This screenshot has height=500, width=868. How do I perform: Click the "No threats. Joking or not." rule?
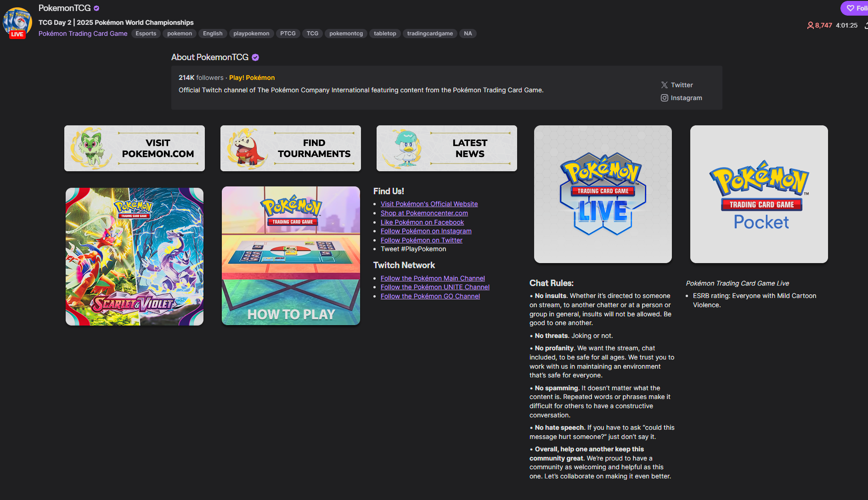(x=571, y=336)
